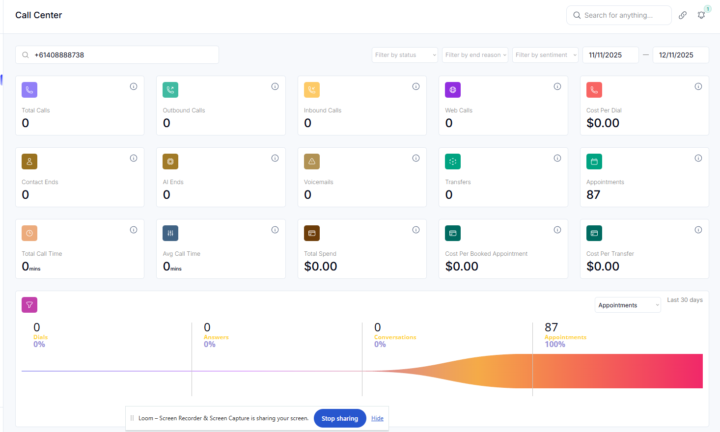The height and width of the screenshot is (432, 720).
Task: Click the red Cost Per Dial icon
Action: click(594, 90)
